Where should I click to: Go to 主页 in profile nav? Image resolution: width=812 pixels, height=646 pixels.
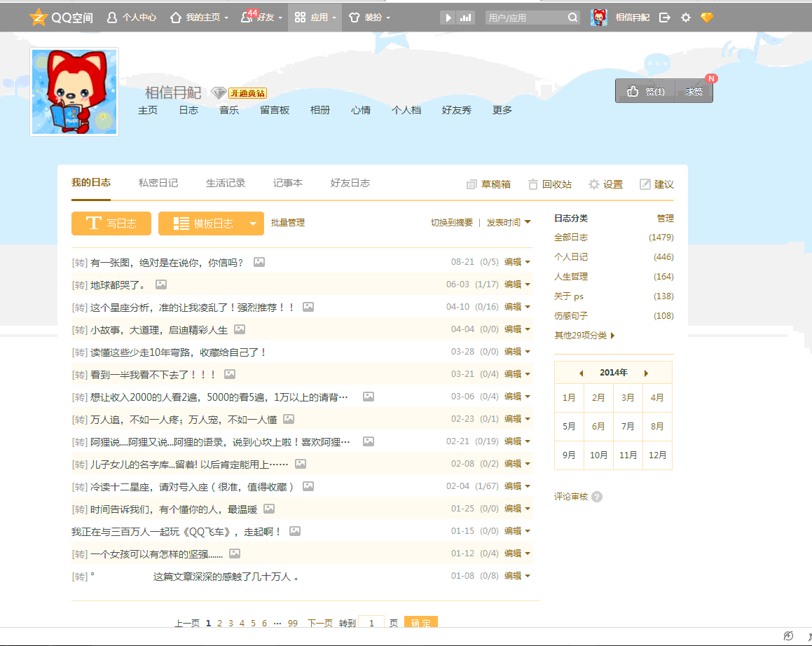[148, 110]
